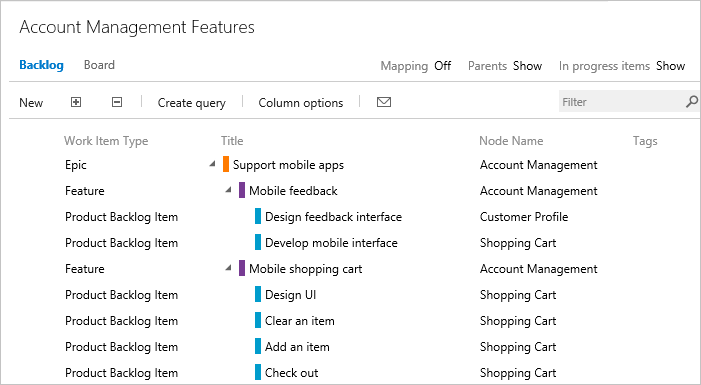Click the filter search magnifier icon
701x385 pixels.
[x=692, y=102]
